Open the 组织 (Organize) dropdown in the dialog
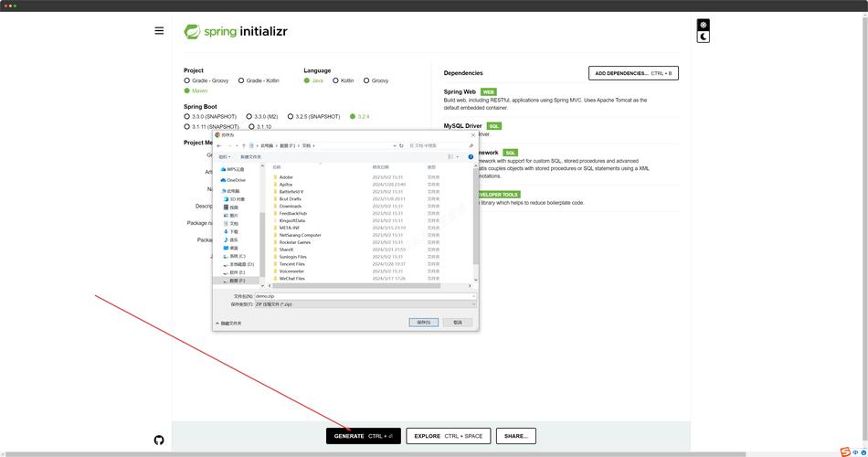The width and height of the screenshot is (868, 457). point(224,157)
